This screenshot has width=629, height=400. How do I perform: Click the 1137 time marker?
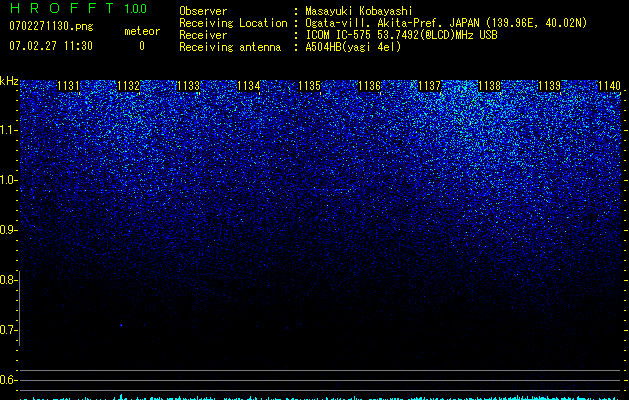(x=429, y=86)
